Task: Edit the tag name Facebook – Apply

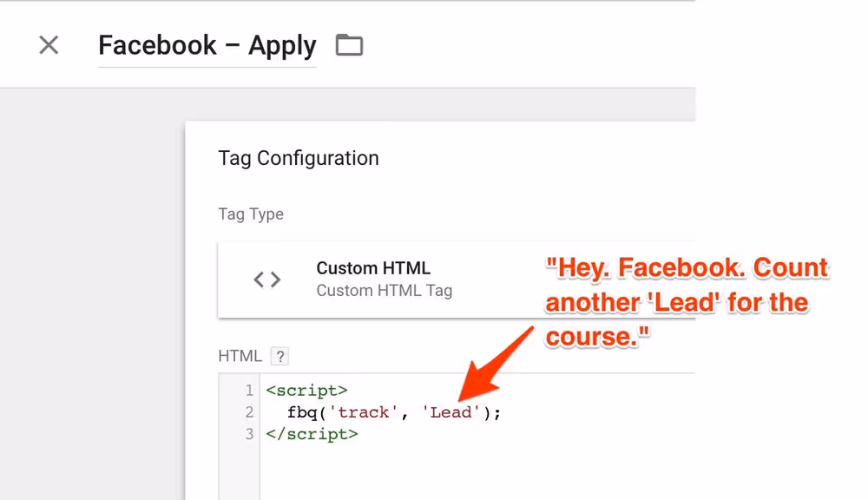Action: [x=207, y=45]
